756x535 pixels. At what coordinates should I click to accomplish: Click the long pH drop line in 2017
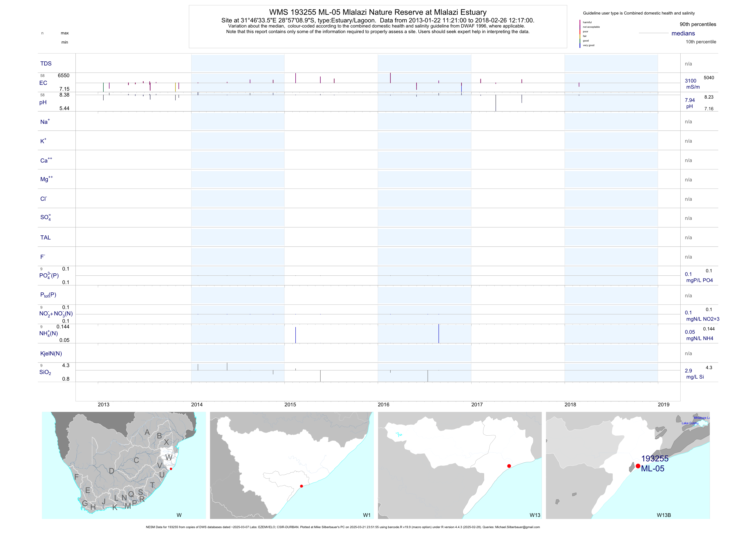click(x=496, y=103)
